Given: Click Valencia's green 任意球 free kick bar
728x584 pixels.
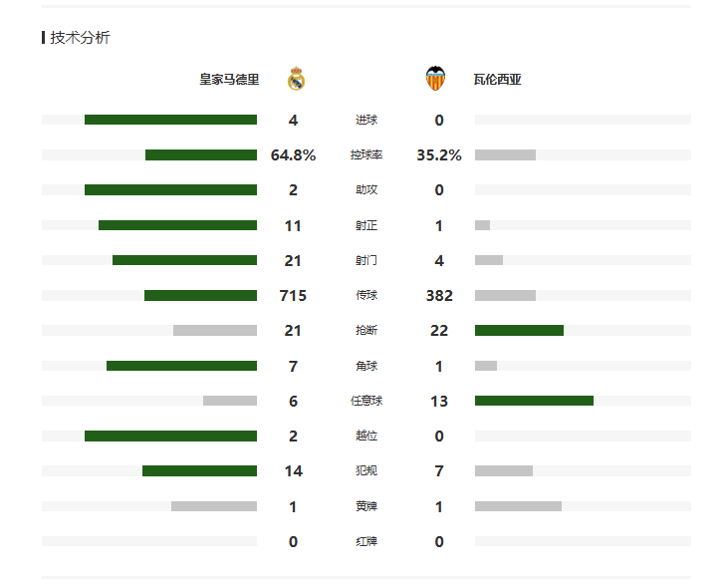Looking at the screenshot, I should pos(534,401).
